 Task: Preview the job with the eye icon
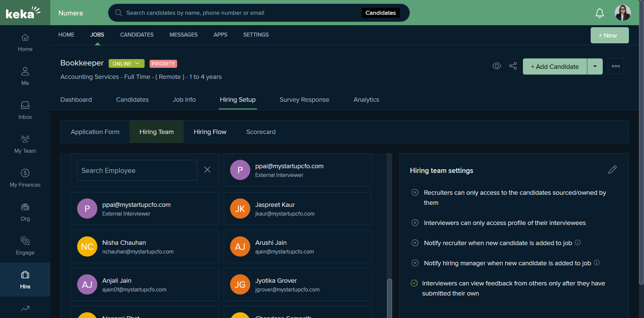(497, 66)
